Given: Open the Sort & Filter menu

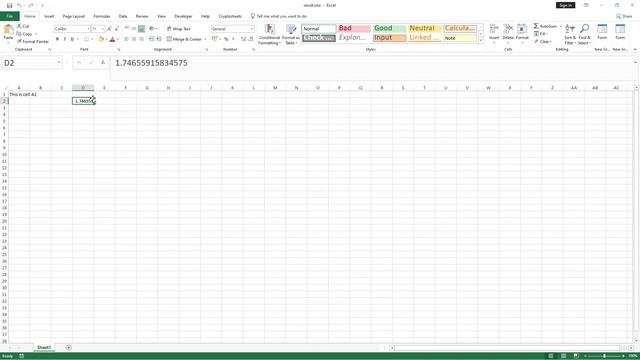Looking at the screenshot, I should click(x=570, y=34).
